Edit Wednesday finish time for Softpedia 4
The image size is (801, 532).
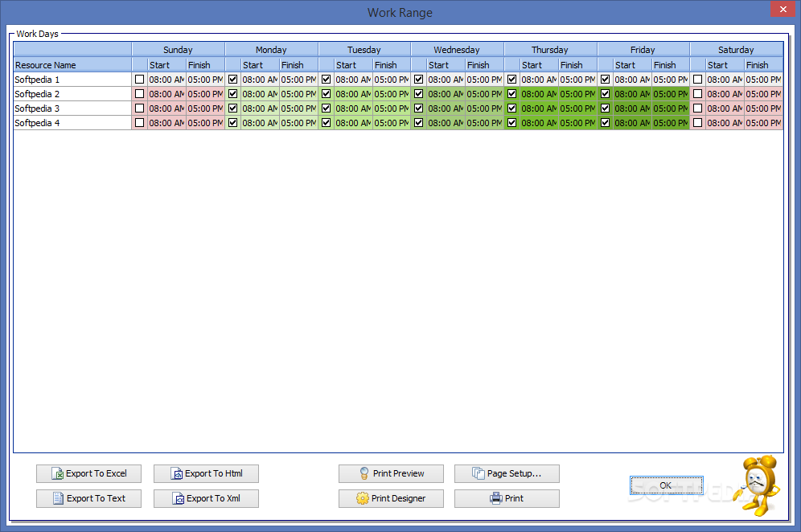484,123
